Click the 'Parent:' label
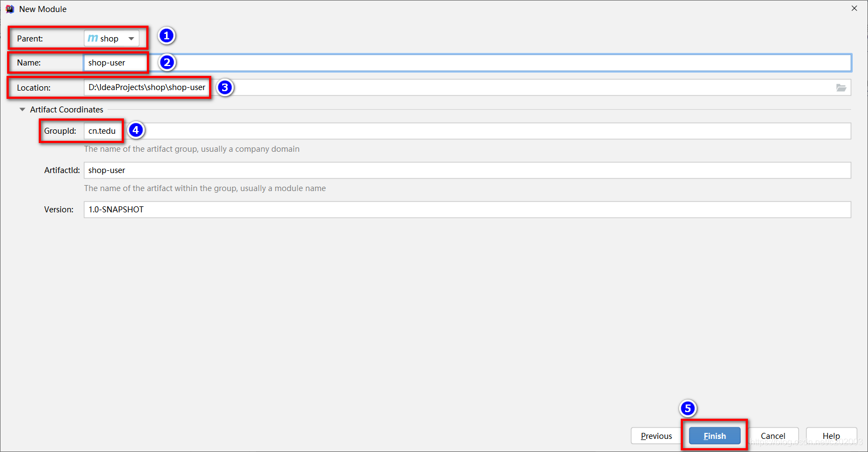The width and height of the screenshot is (868, 452). 30,39
